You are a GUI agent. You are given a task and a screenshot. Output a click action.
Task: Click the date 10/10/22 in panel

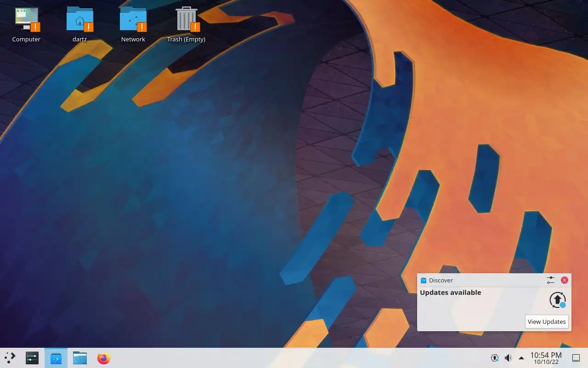[546, 362]
